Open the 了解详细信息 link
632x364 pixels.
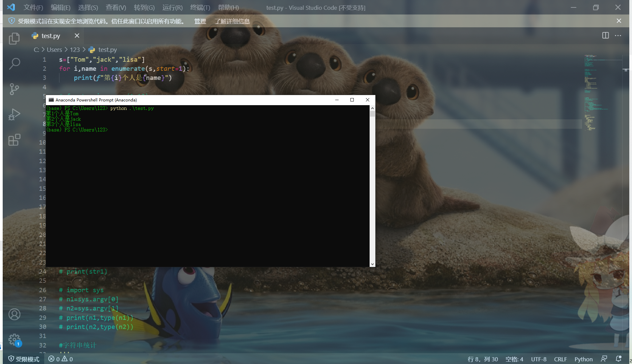point(232,21)
